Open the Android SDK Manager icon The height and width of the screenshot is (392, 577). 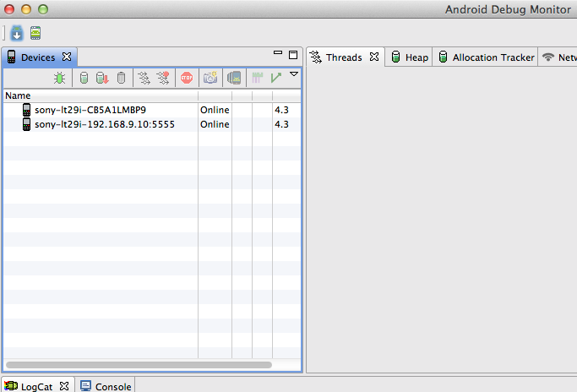coord(17,34)
